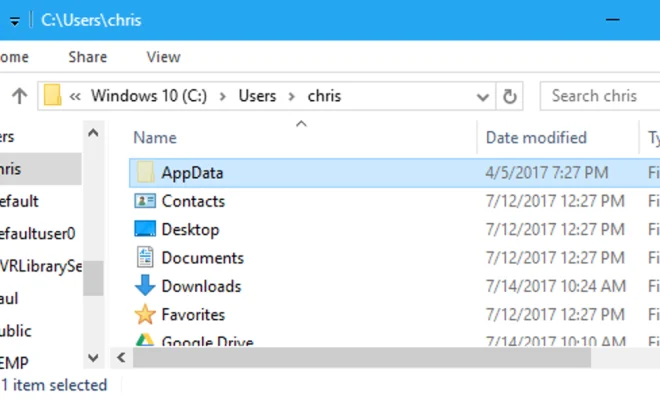660x400 pixels.
Task: Select defaultuser0 in navigation pane
Action: [x=37, y=233]
